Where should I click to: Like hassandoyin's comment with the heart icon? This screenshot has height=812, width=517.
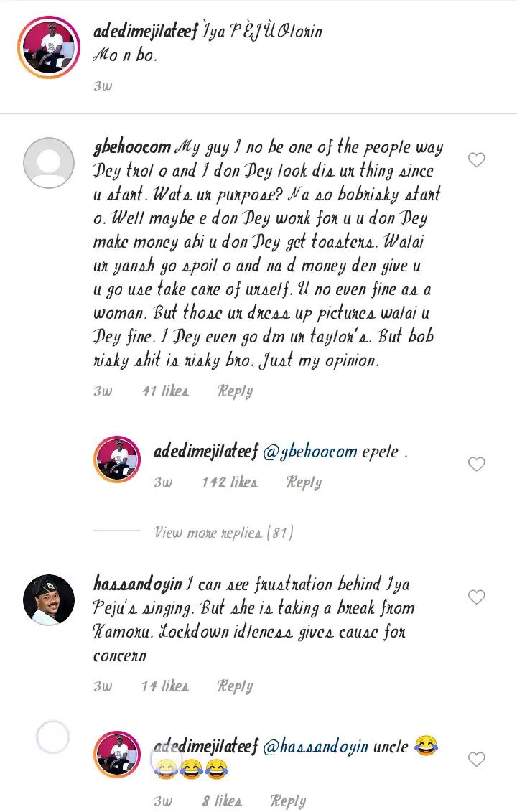coord(476,597)
